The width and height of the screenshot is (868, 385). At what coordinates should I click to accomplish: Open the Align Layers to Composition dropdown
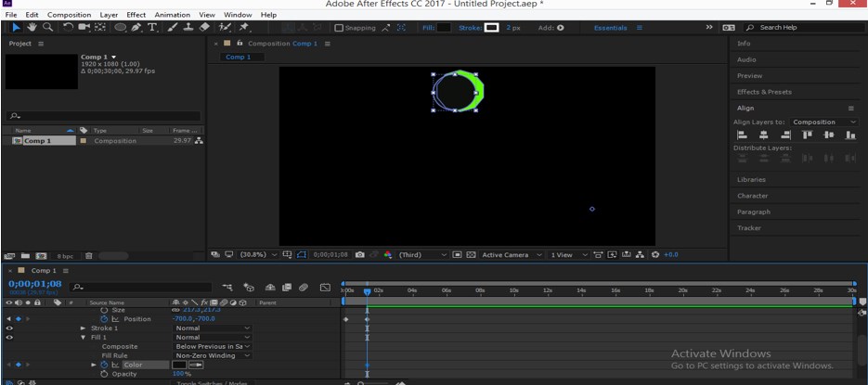[823, 122]
